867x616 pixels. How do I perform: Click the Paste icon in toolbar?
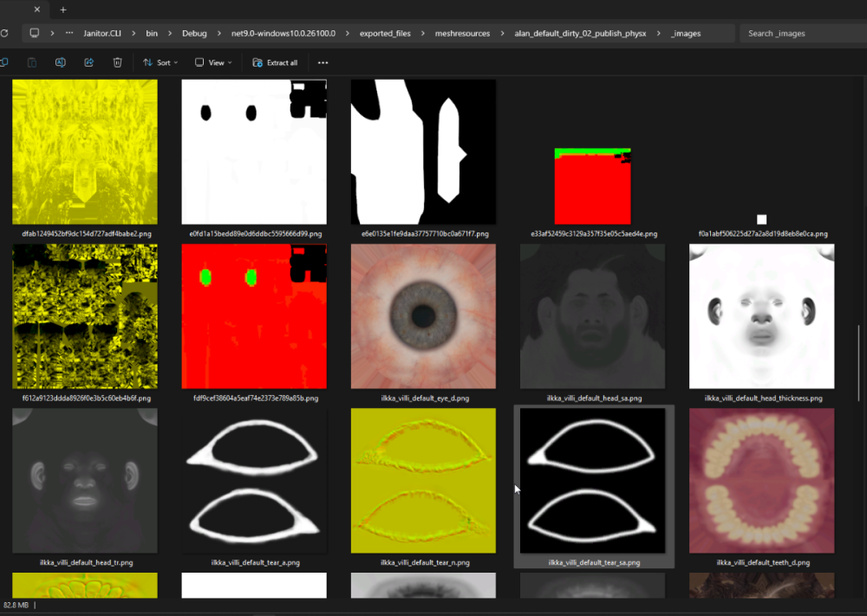coord(32,62)
